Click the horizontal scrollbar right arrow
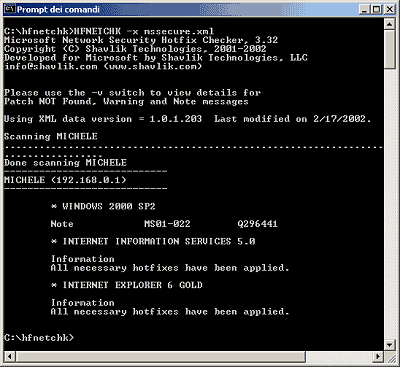Screen dimensions: 400x367 coord(378,356)
